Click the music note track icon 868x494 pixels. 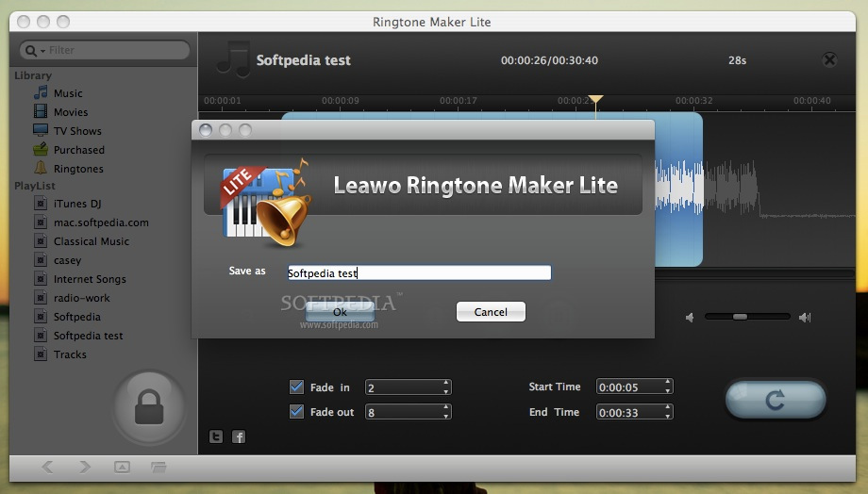pos(233,59)
